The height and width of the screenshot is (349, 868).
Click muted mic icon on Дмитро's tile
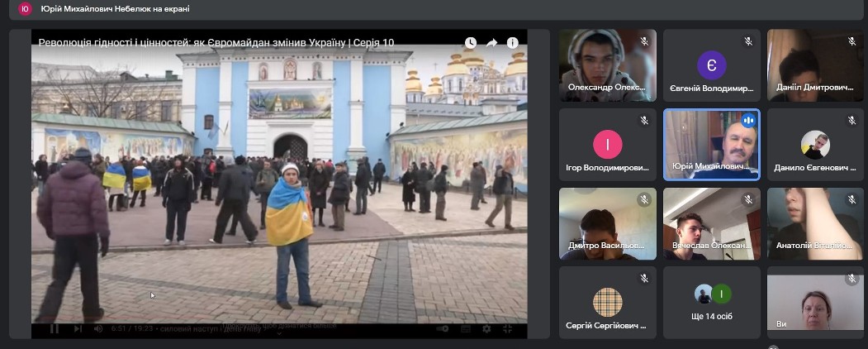[x=644, y=200]
